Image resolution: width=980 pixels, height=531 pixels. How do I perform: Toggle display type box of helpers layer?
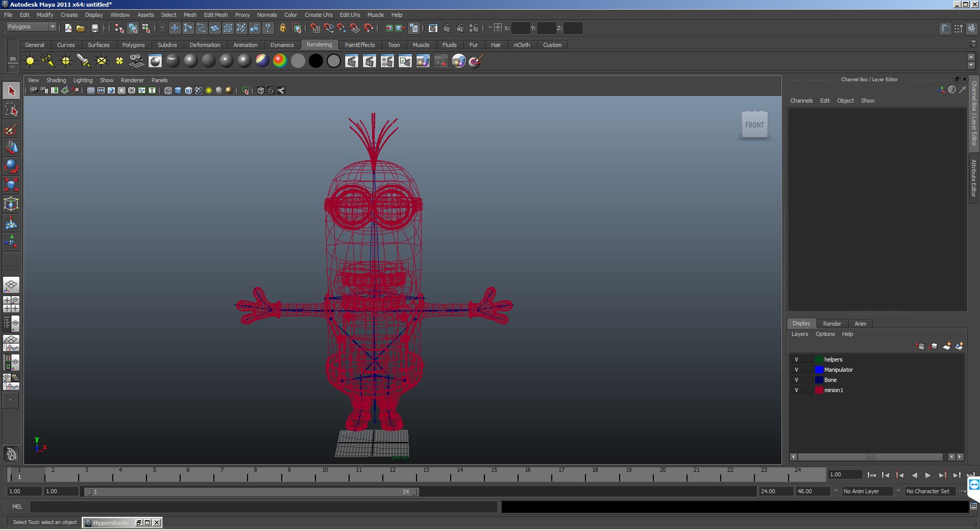point(808,359)
